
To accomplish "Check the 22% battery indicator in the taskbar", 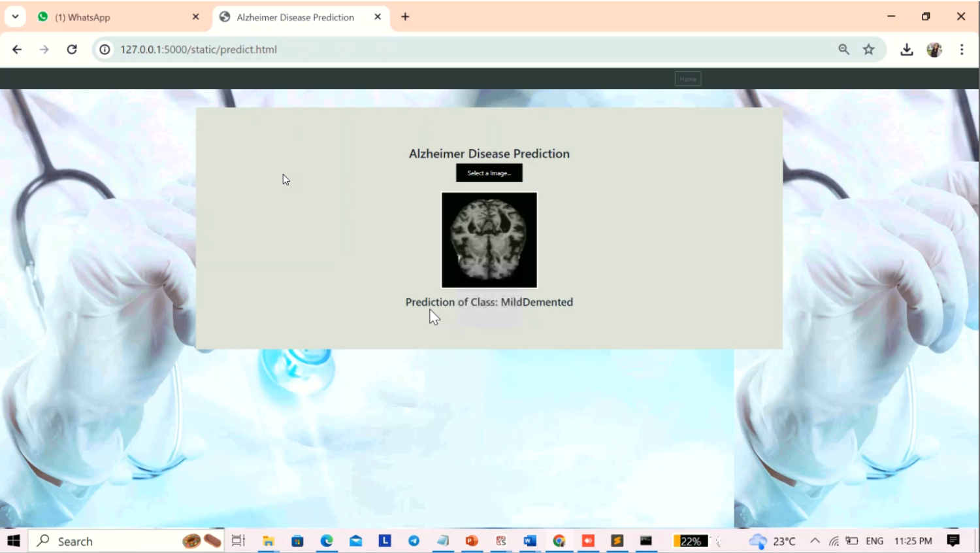I will tap(689, 541).
